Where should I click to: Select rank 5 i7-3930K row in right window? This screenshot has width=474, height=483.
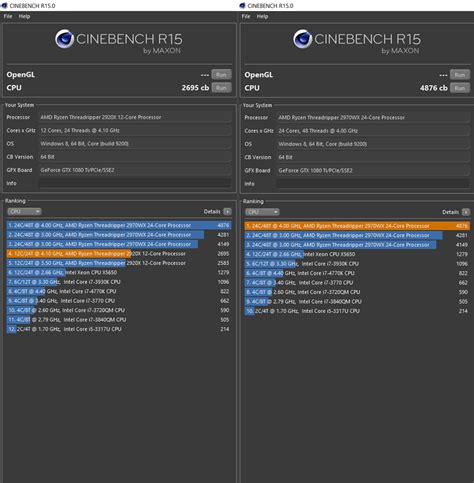tap(357, 264)
